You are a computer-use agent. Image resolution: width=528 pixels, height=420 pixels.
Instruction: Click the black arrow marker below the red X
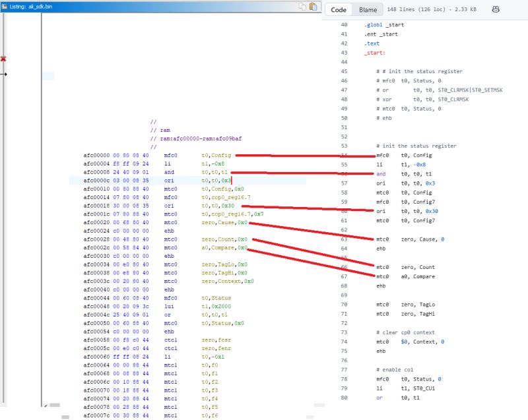pos(3,75)
